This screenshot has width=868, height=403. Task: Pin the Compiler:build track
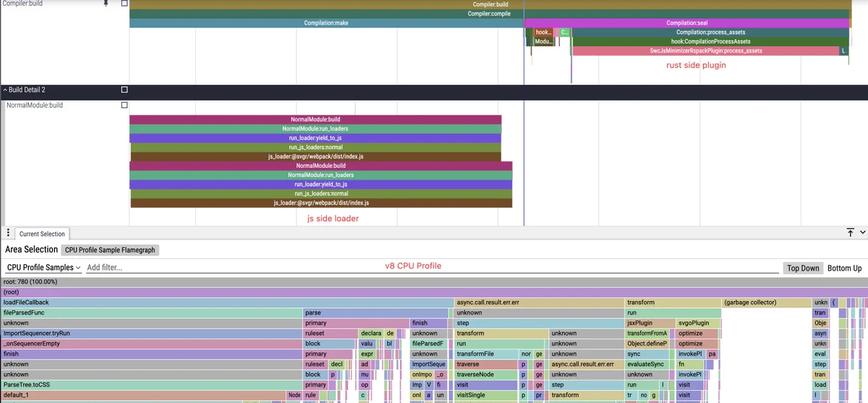click(x=106, y=3)
